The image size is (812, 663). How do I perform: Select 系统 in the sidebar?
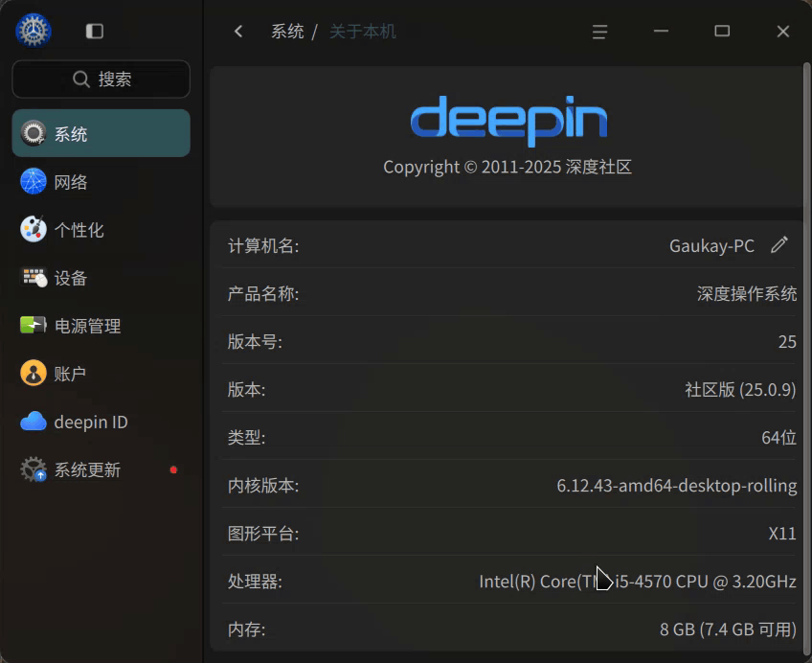pyautogui.click(x=101, y=133)
